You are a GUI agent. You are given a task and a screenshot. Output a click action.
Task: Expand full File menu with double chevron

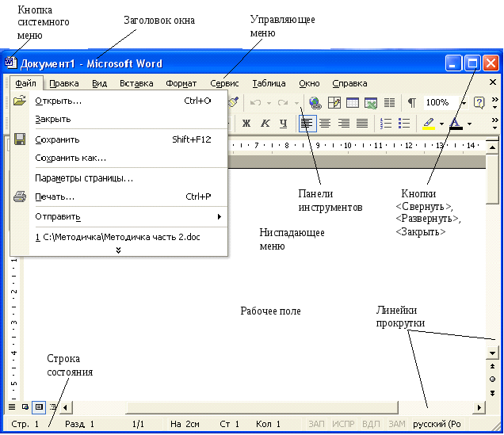[x=118, y=250]
